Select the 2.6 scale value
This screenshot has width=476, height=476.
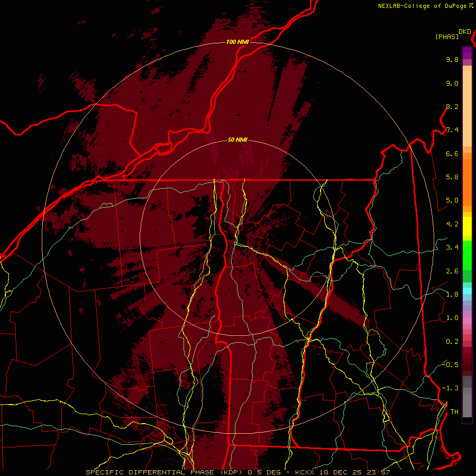(x=452, y=271)
